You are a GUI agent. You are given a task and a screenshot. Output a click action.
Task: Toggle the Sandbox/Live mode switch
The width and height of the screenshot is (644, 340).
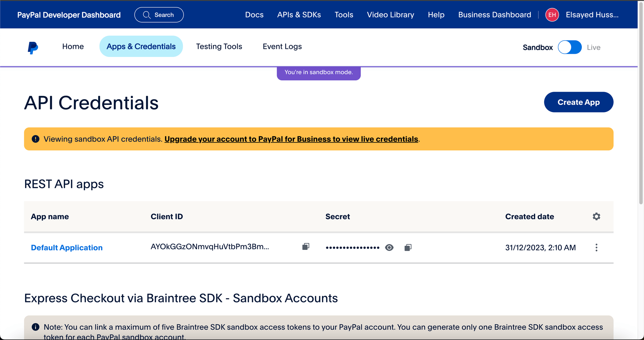(x=570, y=47)
